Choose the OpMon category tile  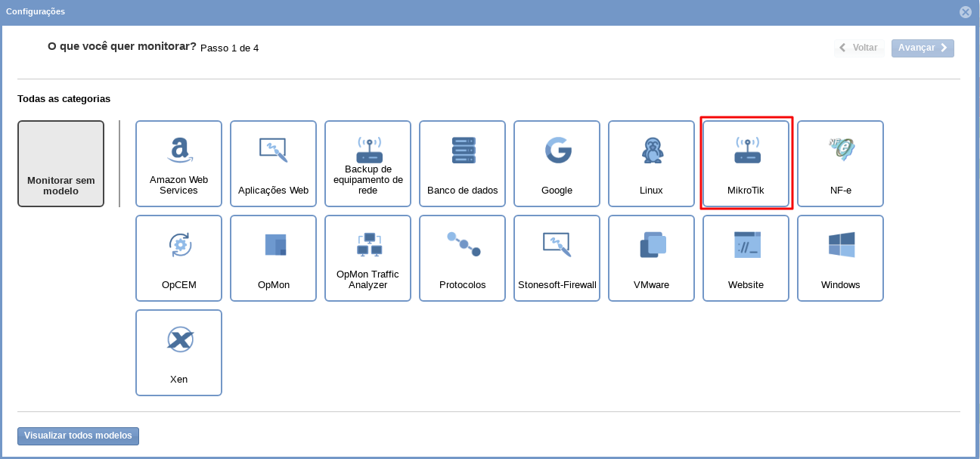click(273, 258)
